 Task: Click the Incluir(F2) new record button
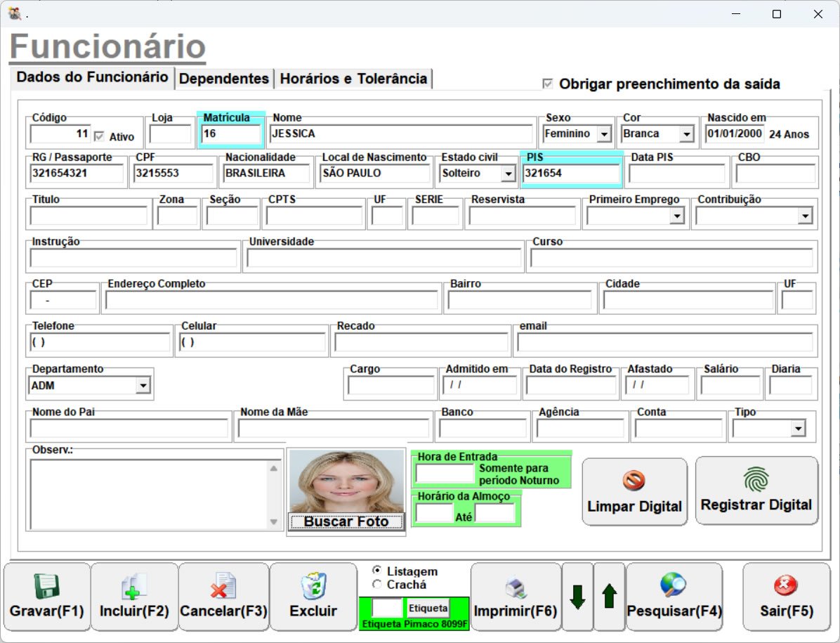tap(134, 597)
